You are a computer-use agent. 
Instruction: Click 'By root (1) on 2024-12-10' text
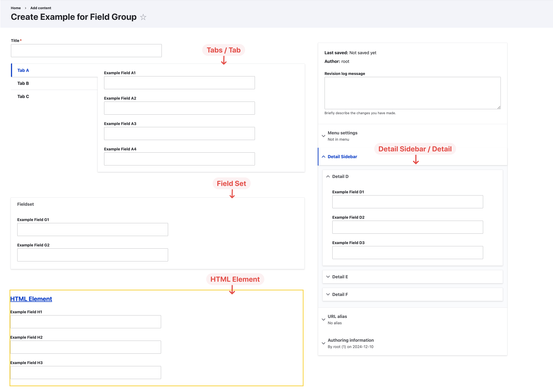point(351,347)
